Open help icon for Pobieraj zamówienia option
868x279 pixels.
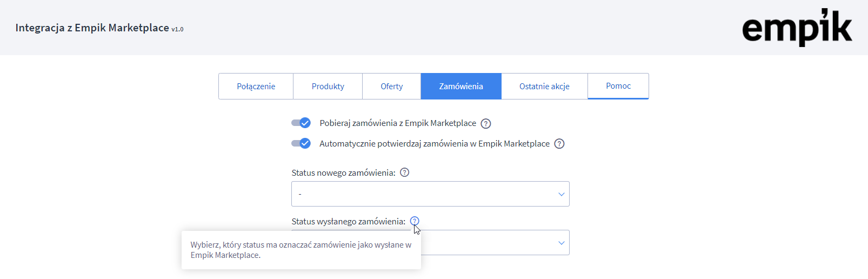pos(486,123)
